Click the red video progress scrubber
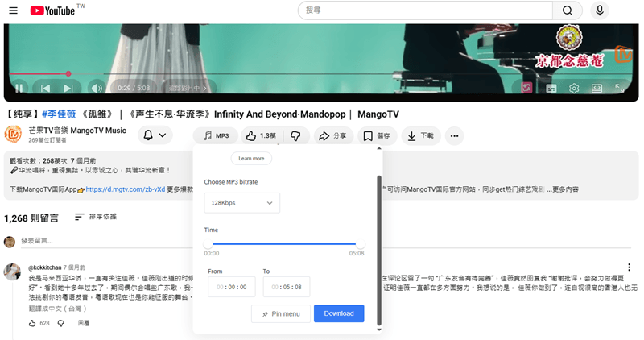This screenshot has width=644, height=340. pyautogui.click(x=68, y=73)
